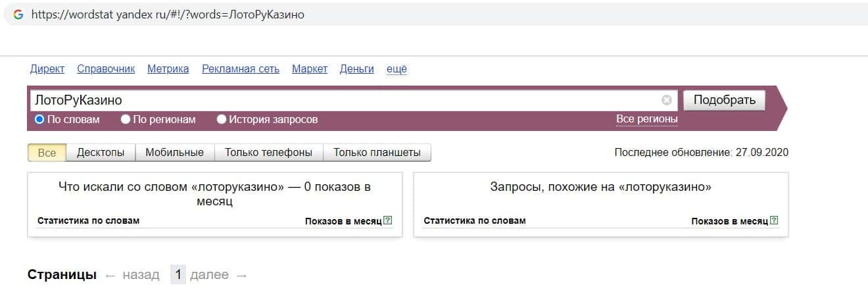Open the "Директ" link
Image resolution: width=868 pixels, height=308 pixels.
coord(47,69)
